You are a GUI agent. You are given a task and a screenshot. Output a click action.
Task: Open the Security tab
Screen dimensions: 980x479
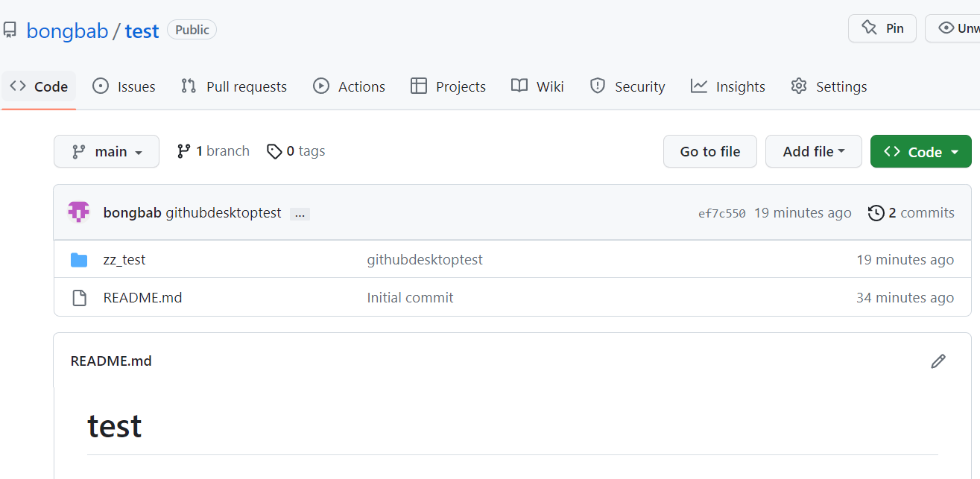click(627, 86)
